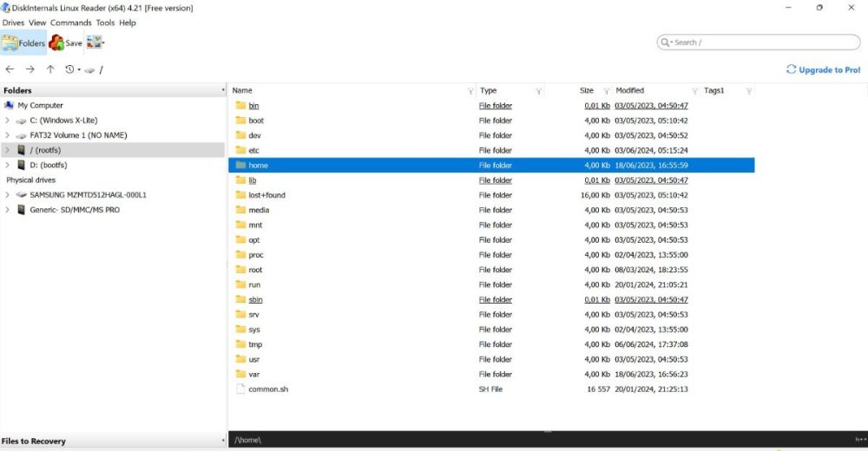
Task: Click the Upgrade to Pro! link
Action: click(x=823, y=69)
